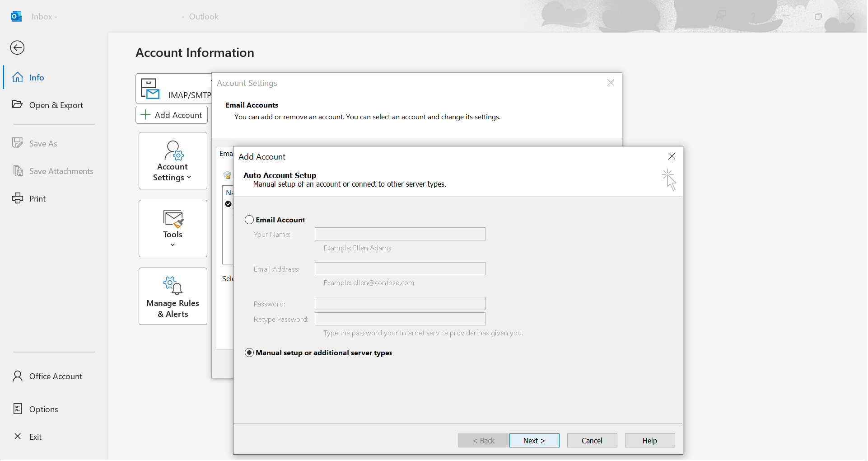Screen dimensions: 868x461
Task: Click 'Example: Ellen Adams' hint text
Action: coord(358,248)
